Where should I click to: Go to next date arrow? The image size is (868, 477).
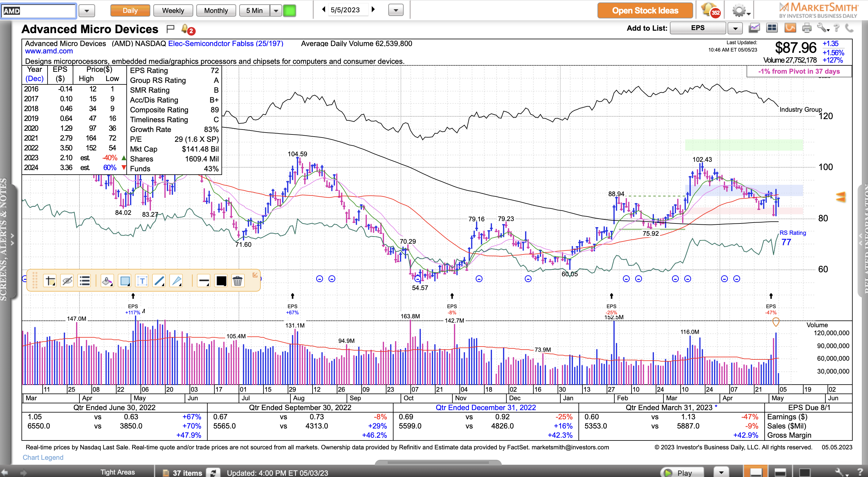click(373, 10)
